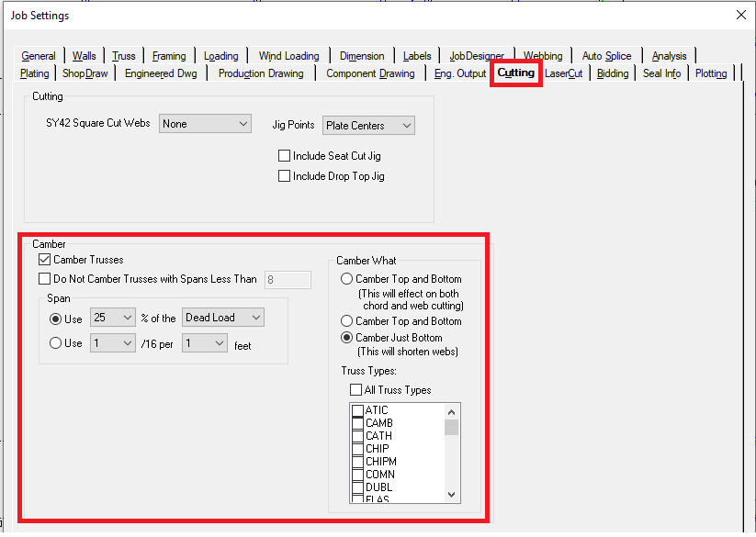This screenshot has height=537, width=756.
Task: Check the ATIC truss type
Action: pyautogui.click(x=358, y=410)
